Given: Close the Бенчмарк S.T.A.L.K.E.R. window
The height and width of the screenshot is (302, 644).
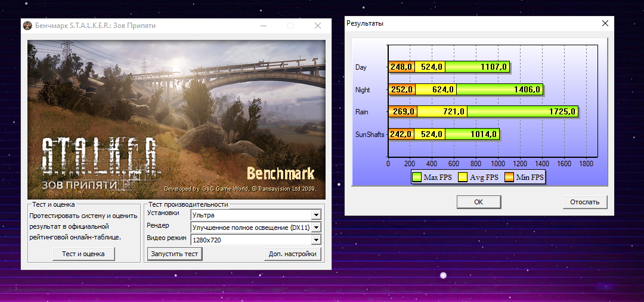Looking at the screenshot, I should 317,26.
